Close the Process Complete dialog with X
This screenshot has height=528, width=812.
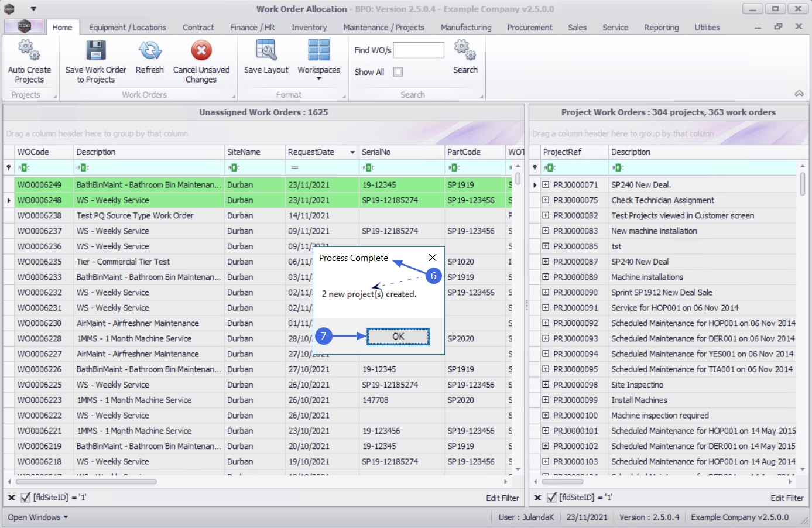point(433,258)
